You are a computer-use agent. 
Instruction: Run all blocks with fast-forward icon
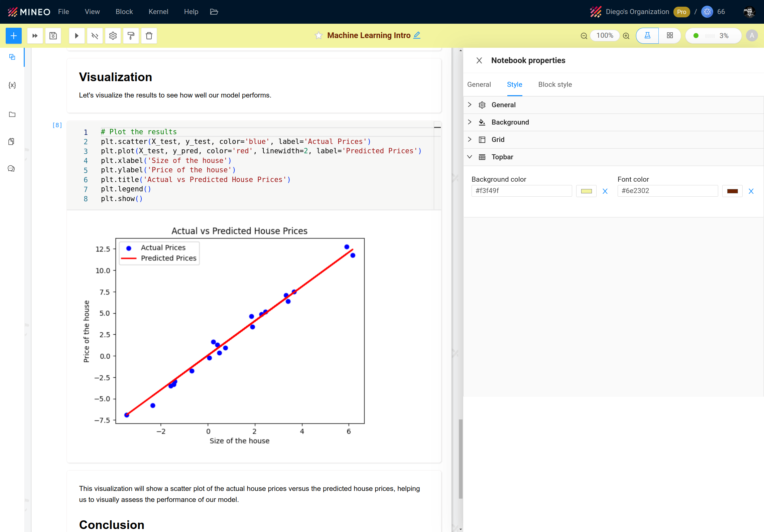(35, 36)
